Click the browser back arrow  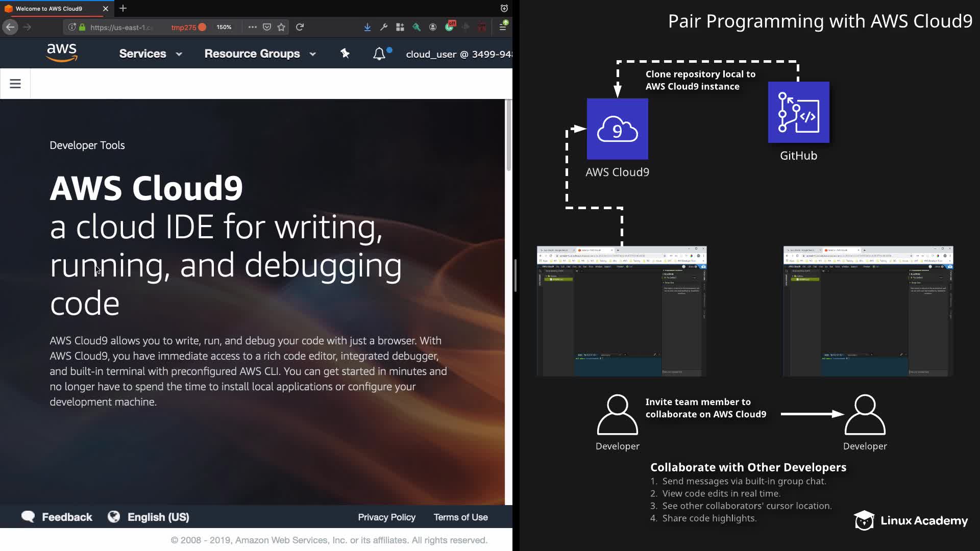[x=10, y=27]
